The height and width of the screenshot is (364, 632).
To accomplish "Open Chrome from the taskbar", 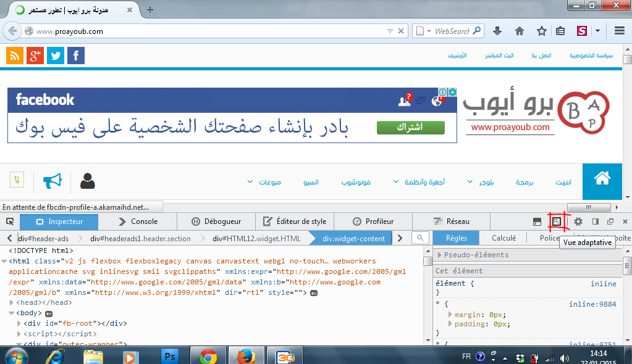I will 208,357.
